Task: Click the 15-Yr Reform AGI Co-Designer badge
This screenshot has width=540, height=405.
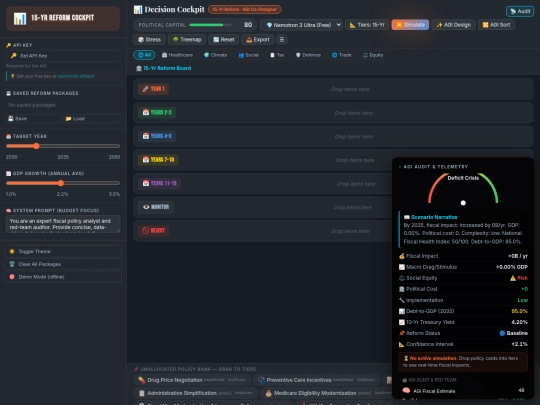Action: (245, 9)
